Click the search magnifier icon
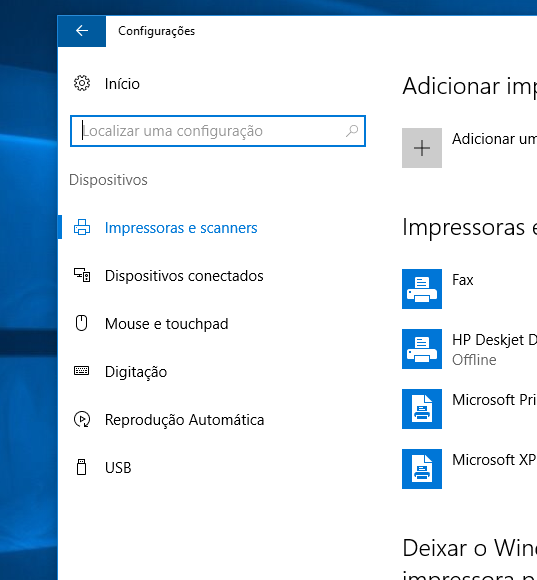This screenshot has height=580, width=537. (352, 131)
